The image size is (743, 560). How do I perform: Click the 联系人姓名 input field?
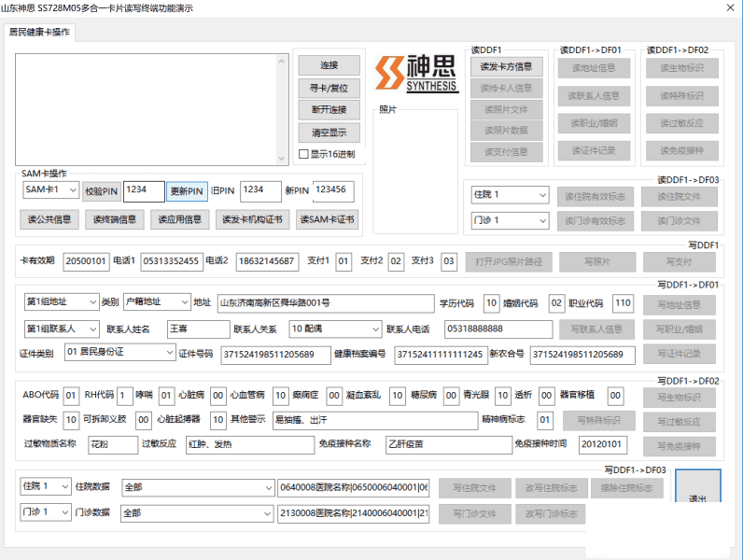pos(198,329)
